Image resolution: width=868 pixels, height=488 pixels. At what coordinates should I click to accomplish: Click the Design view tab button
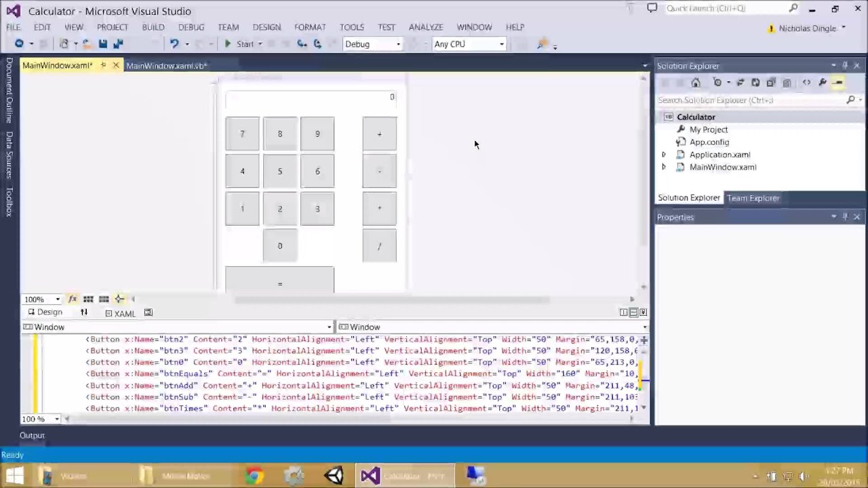pyautogui.click(x=45, y=312)
